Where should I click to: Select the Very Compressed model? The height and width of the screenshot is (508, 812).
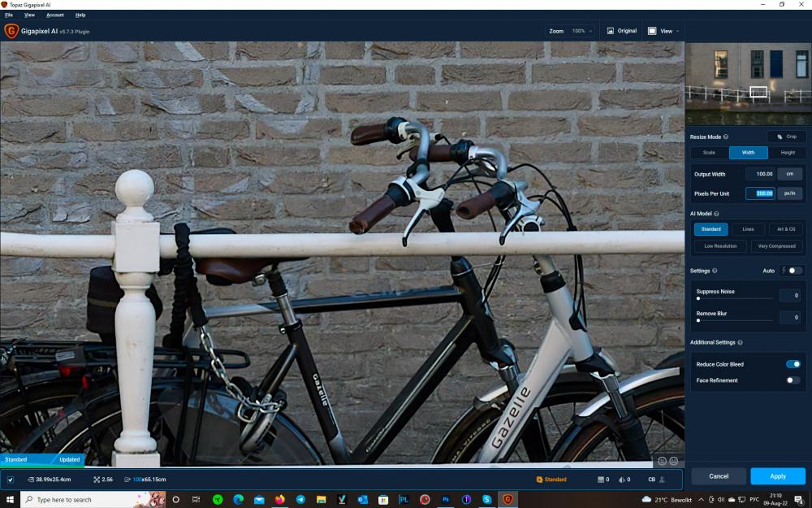tap(777, 246)
